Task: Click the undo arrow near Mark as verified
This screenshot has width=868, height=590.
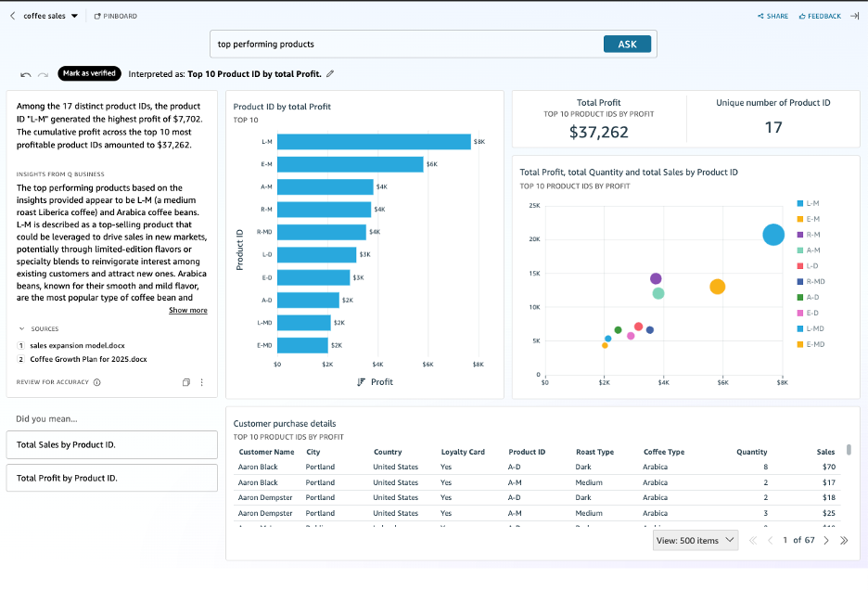Action: [24, 74]
